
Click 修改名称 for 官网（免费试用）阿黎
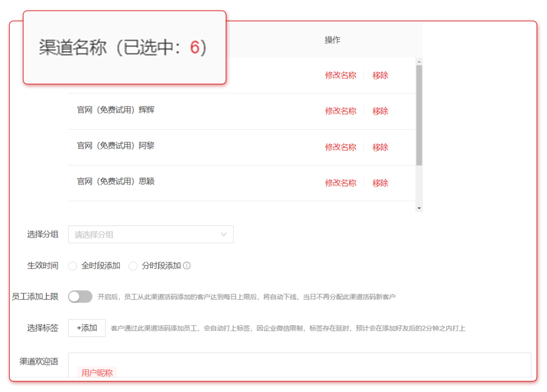(x=340, y=147)
